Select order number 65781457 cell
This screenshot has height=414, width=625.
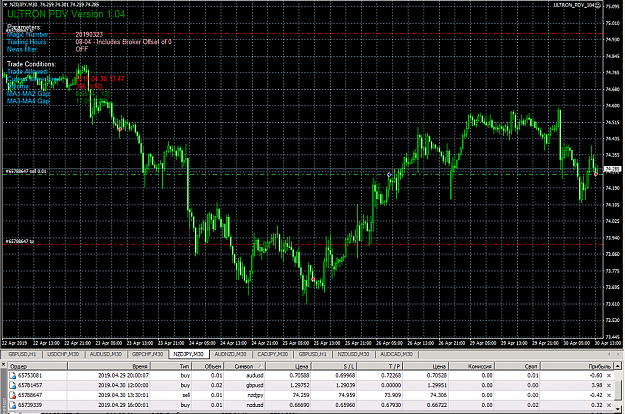[30, 385]
